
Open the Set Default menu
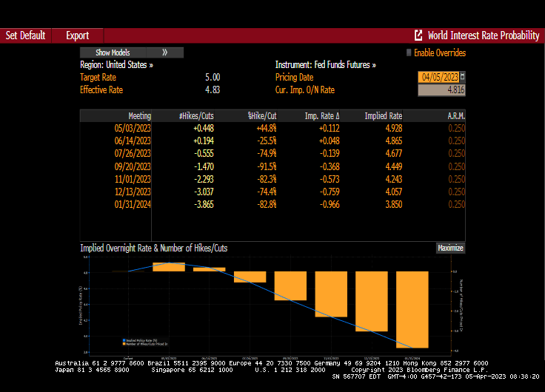tap(26, 36)
